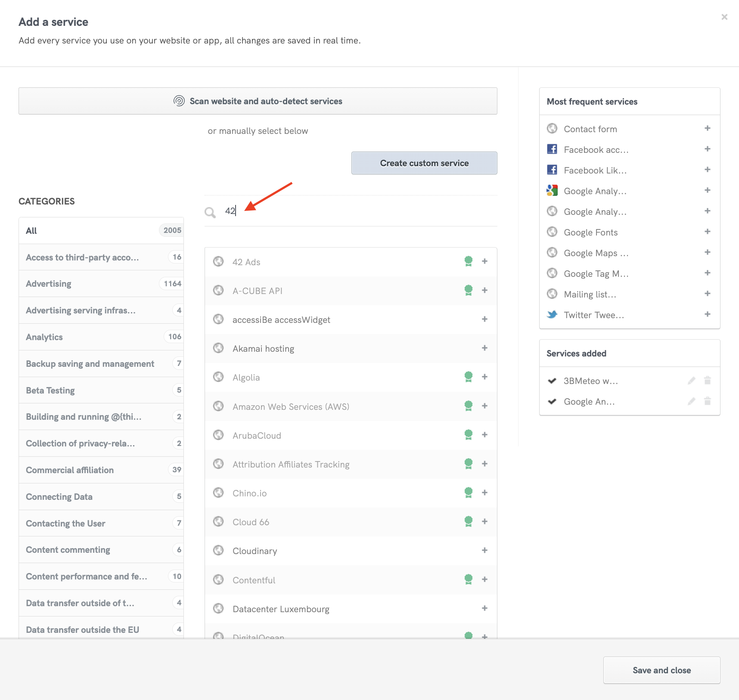Click the plus icon next to Akamai hosting

click(x=484, y=348)
